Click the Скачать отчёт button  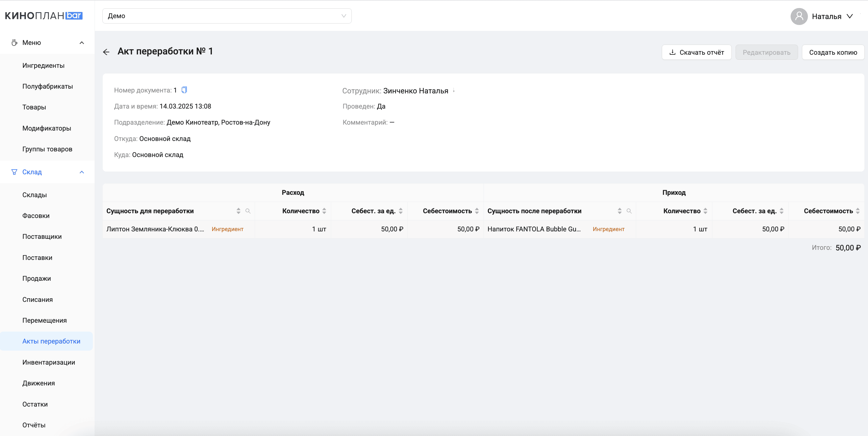697,52
